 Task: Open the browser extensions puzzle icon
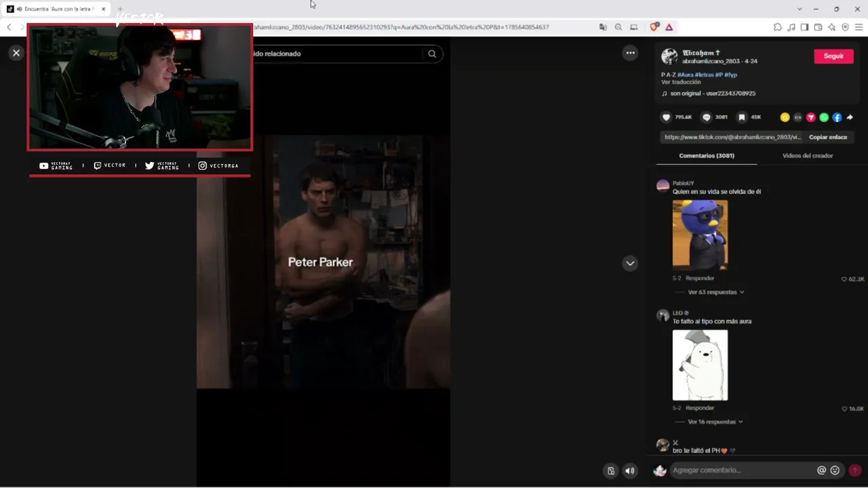(x=778, y=27)
